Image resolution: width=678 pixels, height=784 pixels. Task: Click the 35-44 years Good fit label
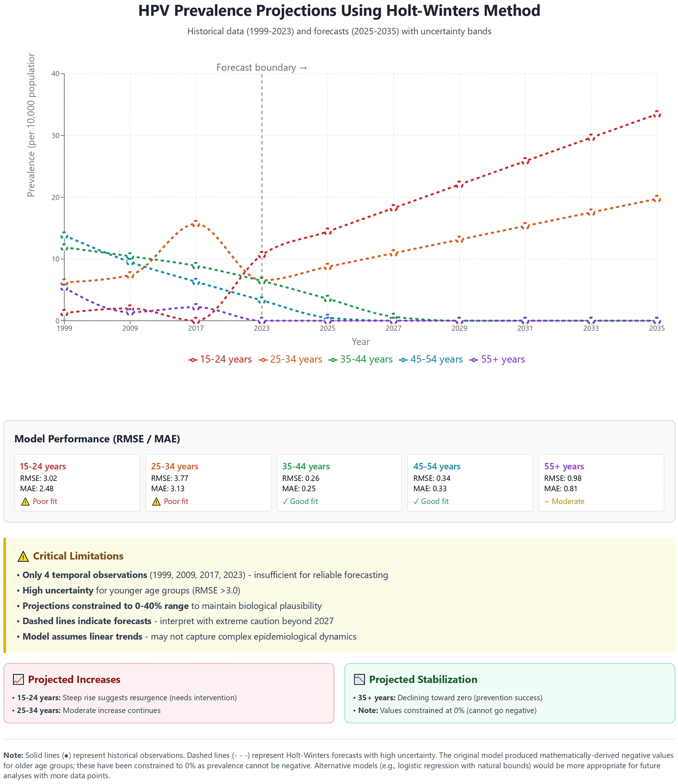point(303,501)
